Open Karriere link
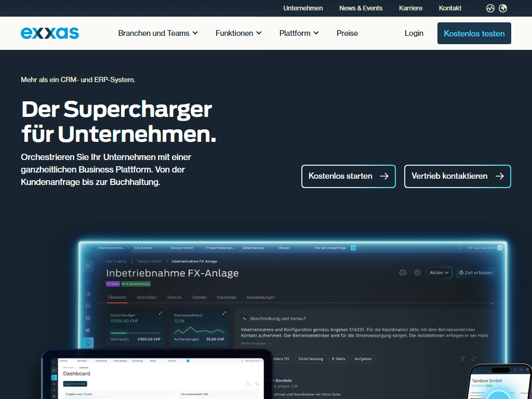Image resolution: width=532 pixels, height=399 pixels. click(x=410, y=8)
